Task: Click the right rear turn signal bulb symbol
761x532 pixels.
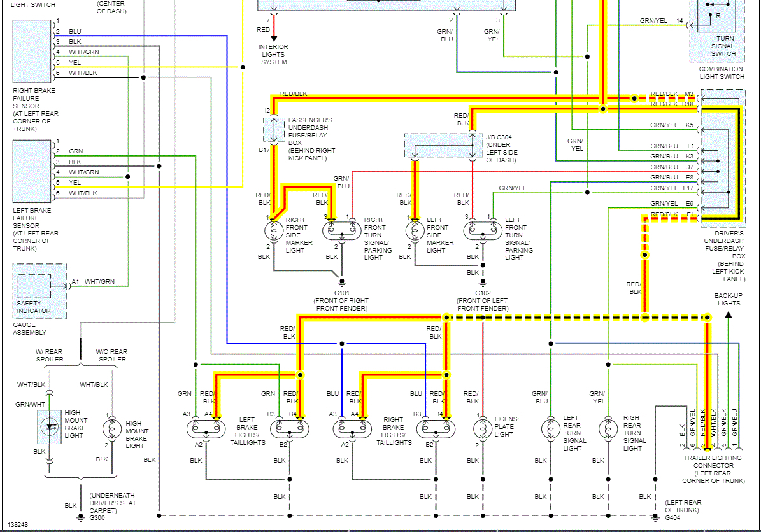Action: coord(608,428)
